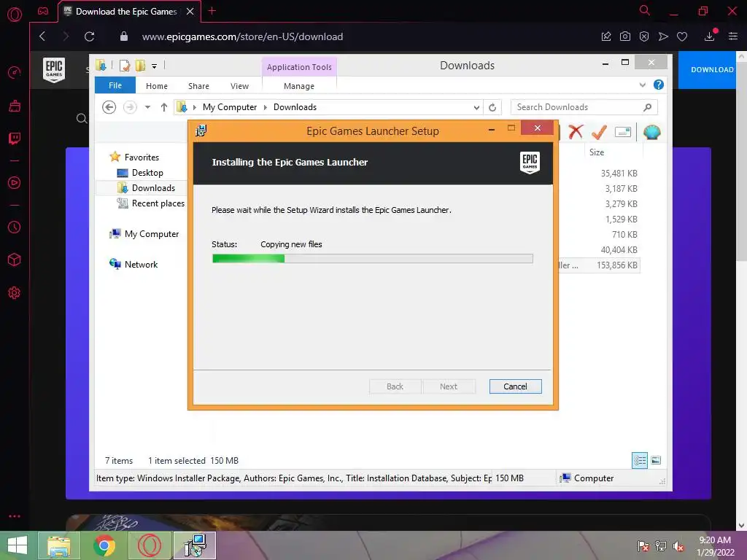Select Desktop in Favorites

pos(147,173)
